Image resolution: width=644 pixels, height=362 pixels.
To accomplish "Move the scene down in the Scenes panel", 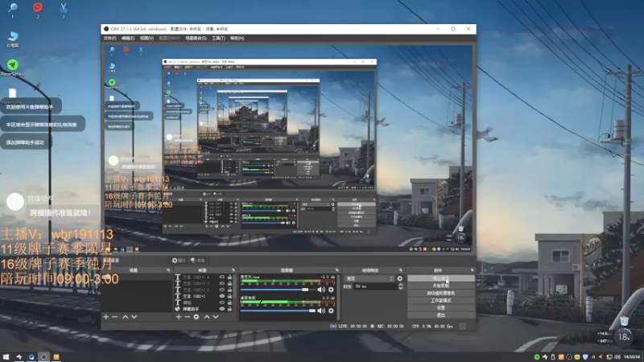I will click(134, 317).
